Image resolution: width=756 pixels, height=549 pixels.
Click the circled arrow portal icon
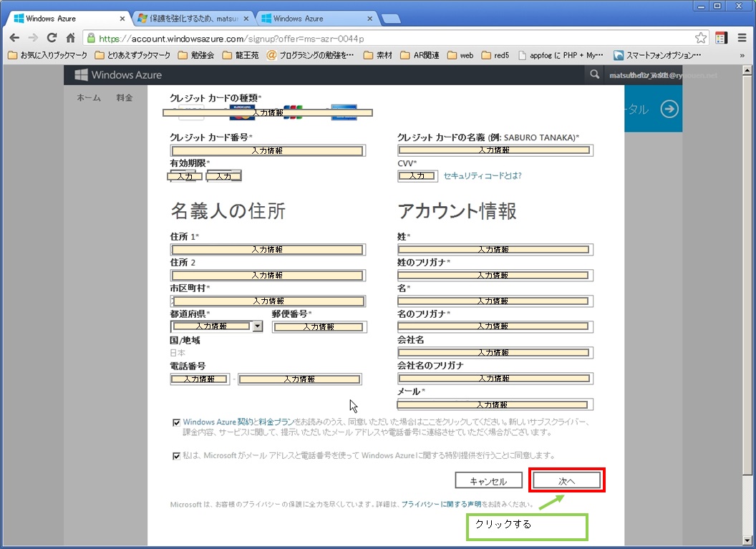669,109
